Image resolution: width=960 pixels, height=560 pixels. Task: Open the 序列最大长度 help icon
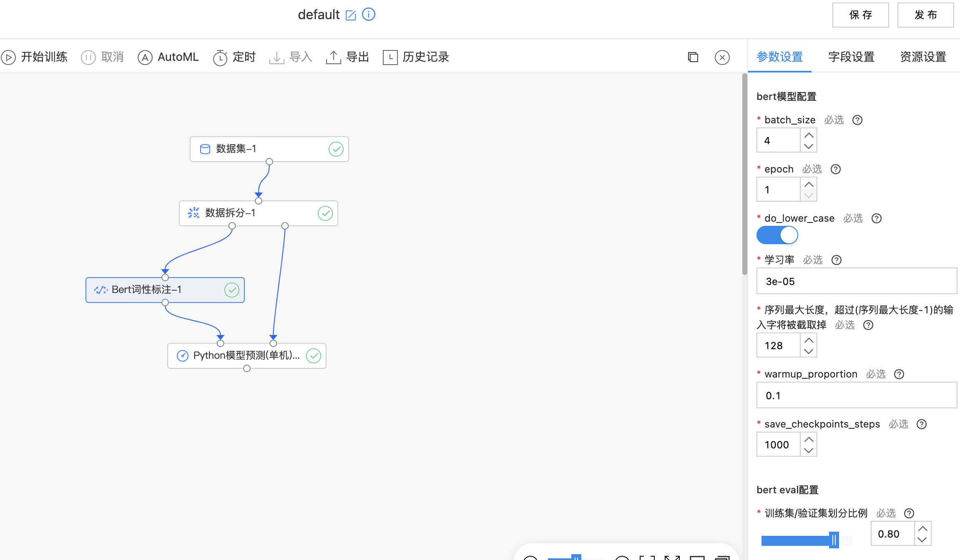[868, 325]
